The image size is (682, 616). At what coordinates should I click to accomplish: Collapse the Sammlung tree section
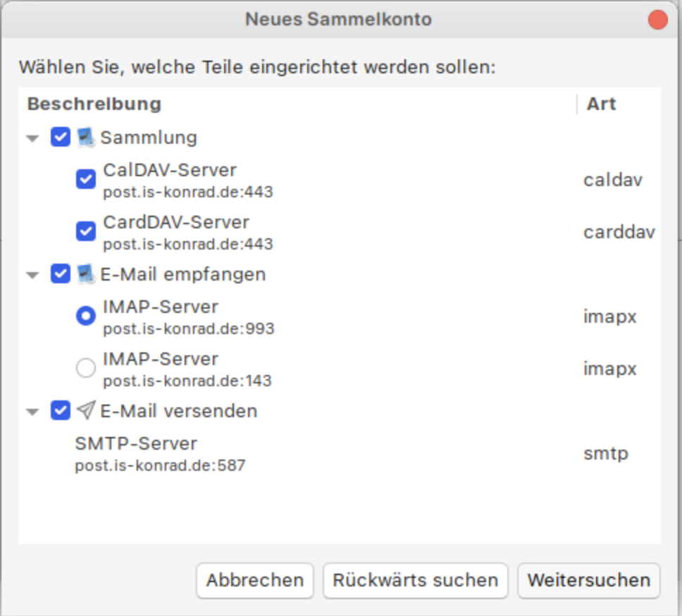tap(32, 138)
